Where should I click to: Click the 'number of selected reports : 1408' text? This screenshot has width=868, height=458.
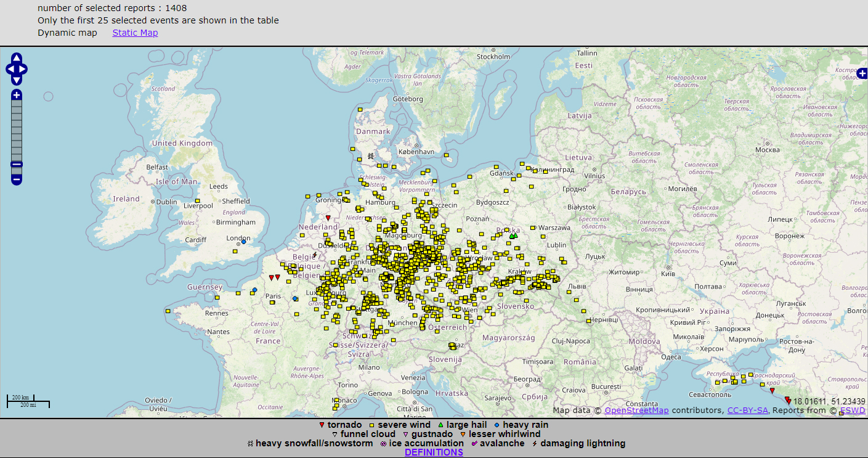click(112, 8)
